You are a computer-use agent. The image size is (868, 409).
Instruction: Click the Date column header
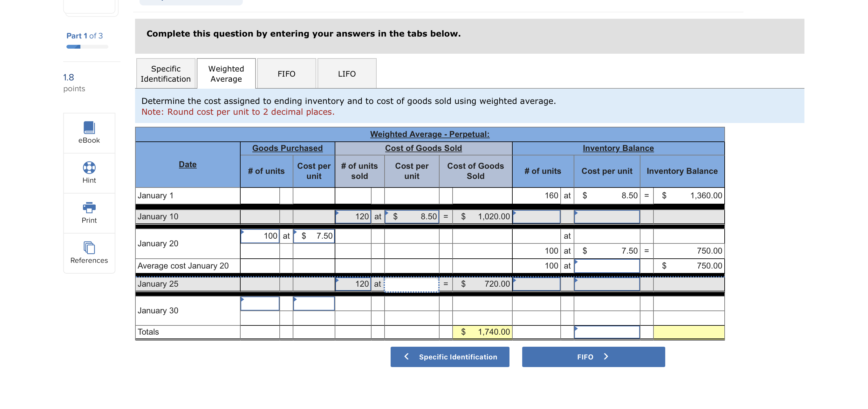pos(188,164)
